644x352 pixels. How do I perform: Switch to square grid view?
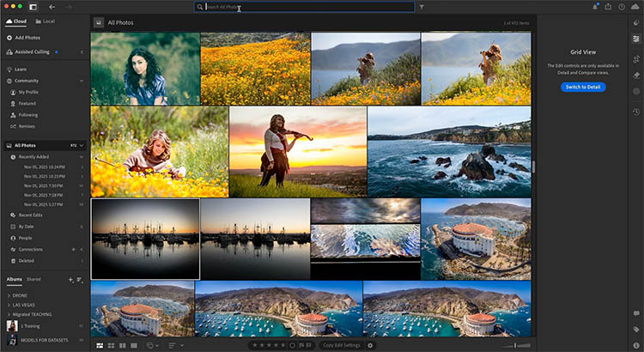pyautogui.click(x=111, y=346)
